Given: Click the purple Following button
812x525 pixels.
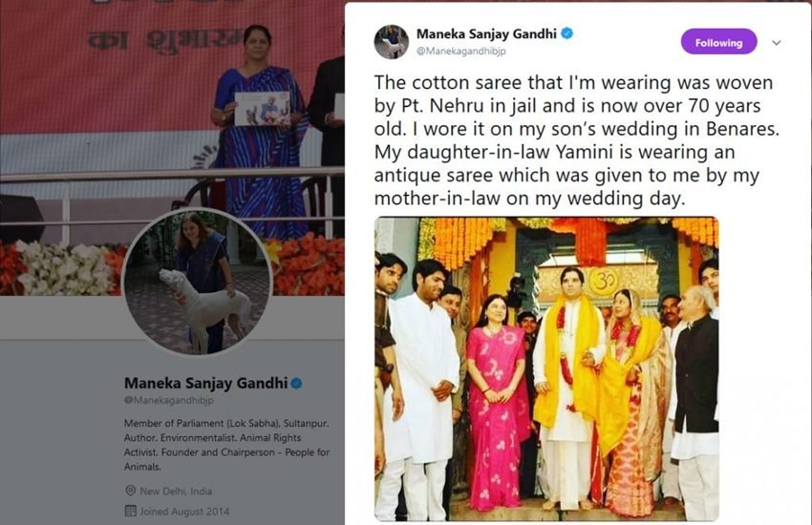Looking at the screenshot, I should (718, 42).
